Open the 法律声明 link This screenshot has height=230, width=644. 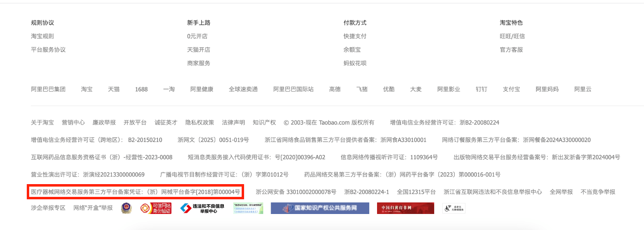click(233, 123)
